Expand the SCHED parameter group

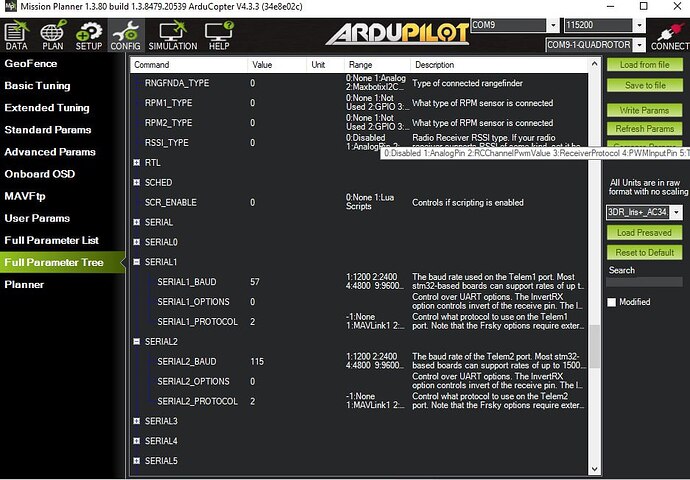(137, 182)
